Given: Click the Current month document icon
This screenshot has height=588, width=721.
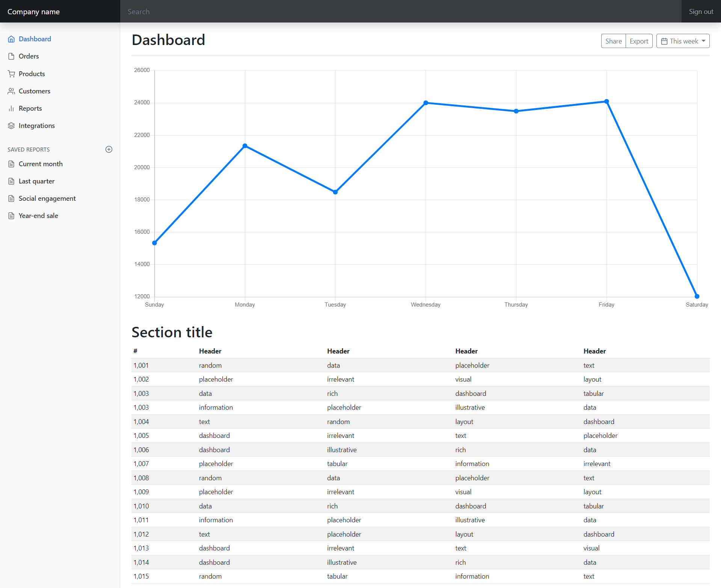Looking at the screenshot, I should pos(11,164).
